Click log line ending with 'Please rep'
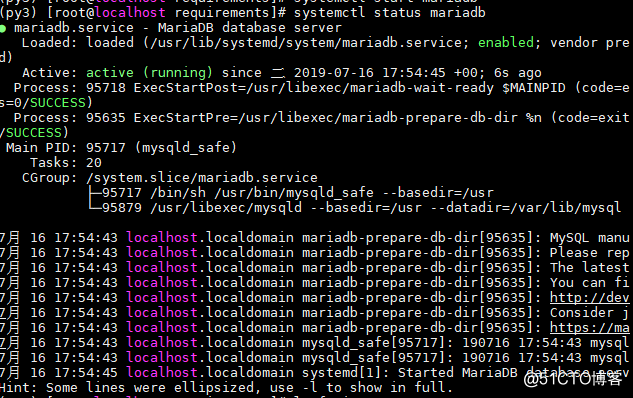Screen dimensions: 633x398 point(315,253)
